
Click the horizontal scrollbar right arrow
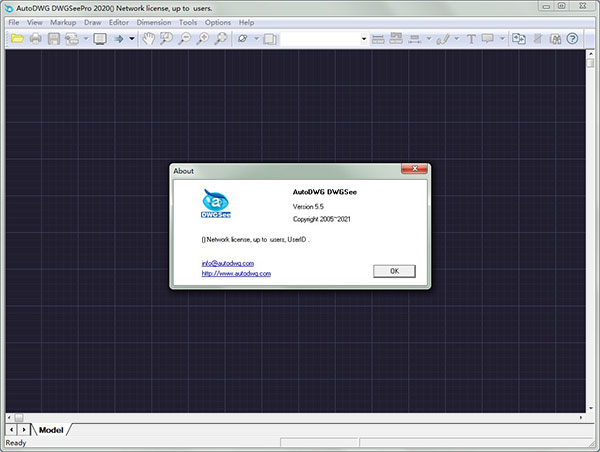pos(581,417)
